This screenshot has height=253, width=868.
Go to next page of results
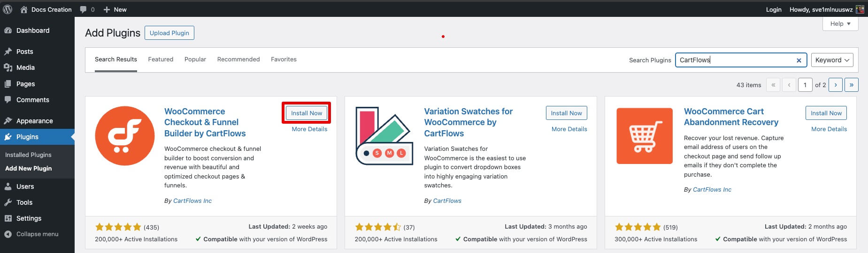coord(835,85)
